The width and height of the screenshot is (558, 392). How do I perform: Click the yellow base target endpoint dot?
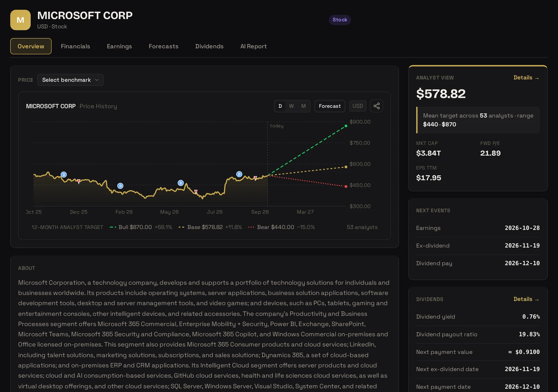346,167
